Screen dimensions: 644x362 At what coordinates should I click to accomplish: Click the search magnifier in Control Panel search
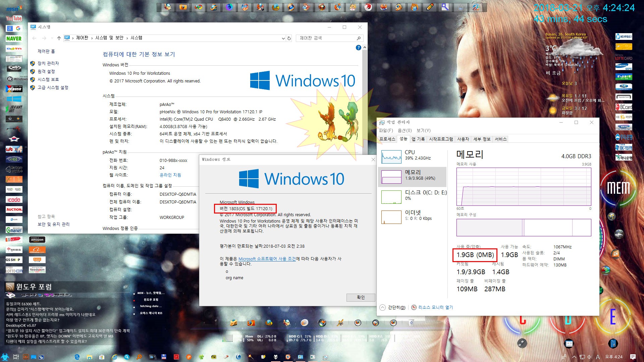pos(359,38)
